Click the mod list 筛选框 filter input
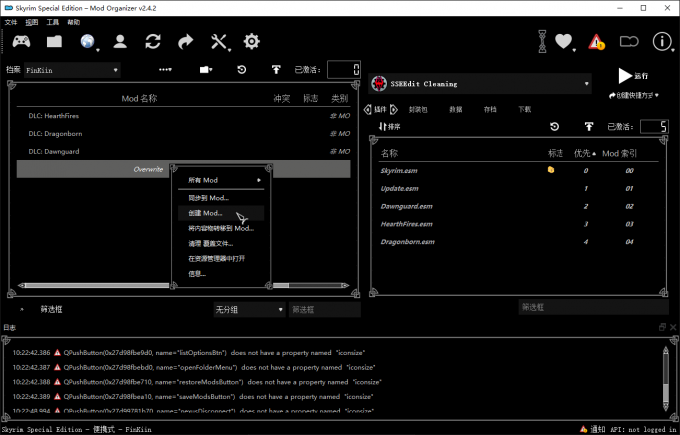 click(x=325, y=310)
